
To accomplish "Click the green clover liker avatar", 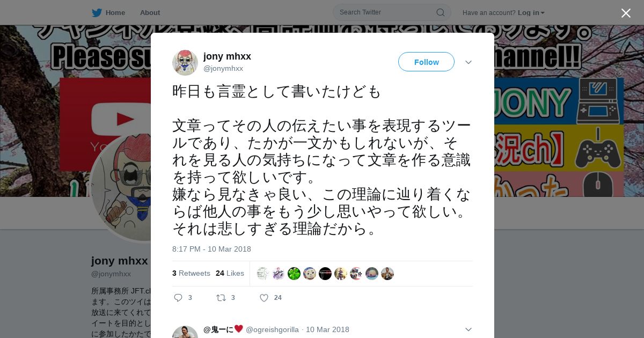I will click(x=294, y=274).
